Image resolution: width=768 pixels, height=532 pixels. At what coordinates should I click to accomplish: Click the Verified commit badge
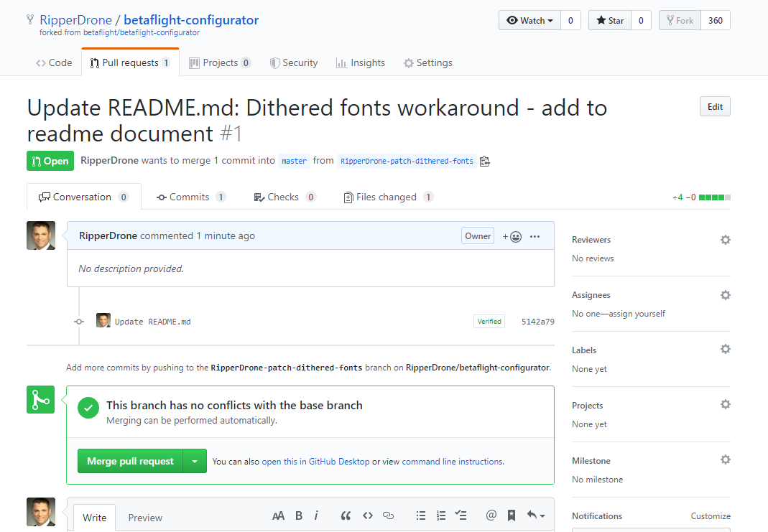click(x=489, y=322)
